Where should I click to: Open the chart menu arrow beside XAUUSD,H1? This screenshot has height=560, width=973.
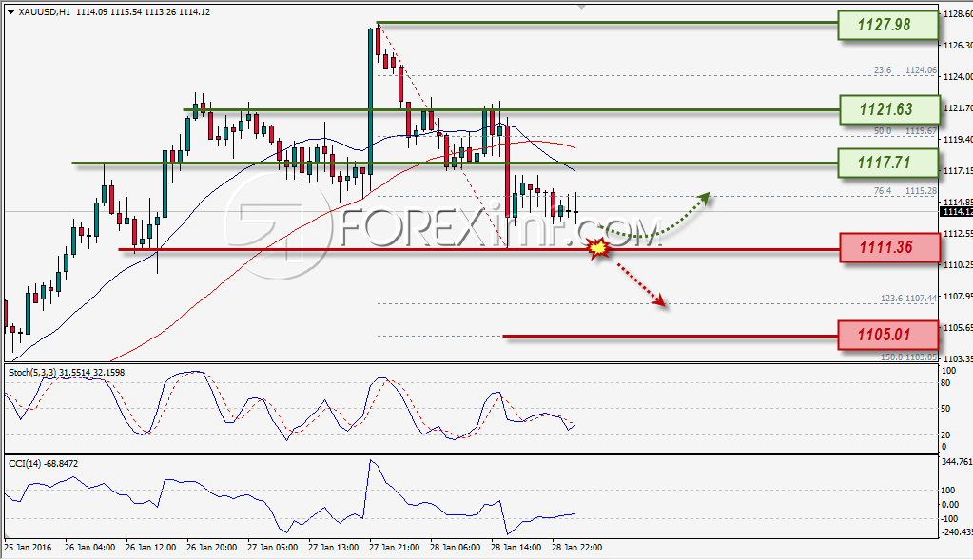(x=10, y=11)
